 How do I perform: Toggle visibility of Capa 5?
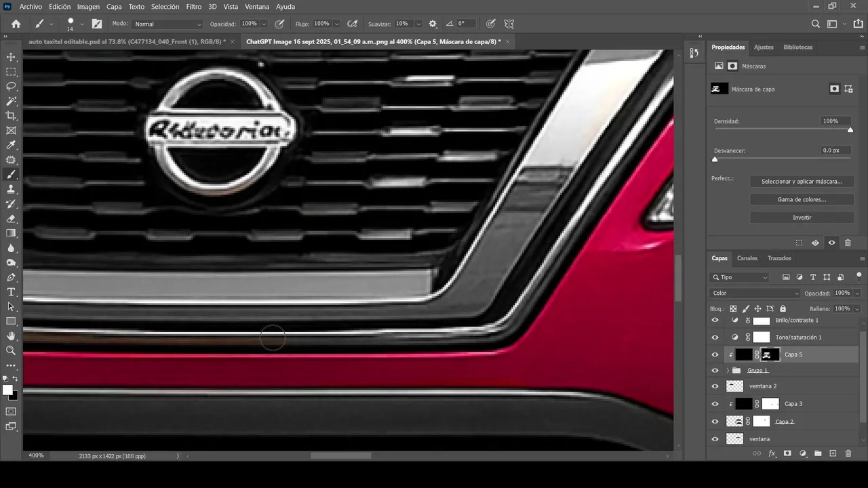coord(715,354)
